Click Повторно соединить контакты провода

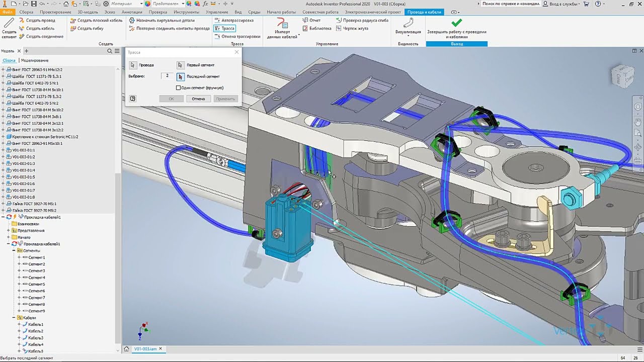pyautogui.click(x=169, y=29)
